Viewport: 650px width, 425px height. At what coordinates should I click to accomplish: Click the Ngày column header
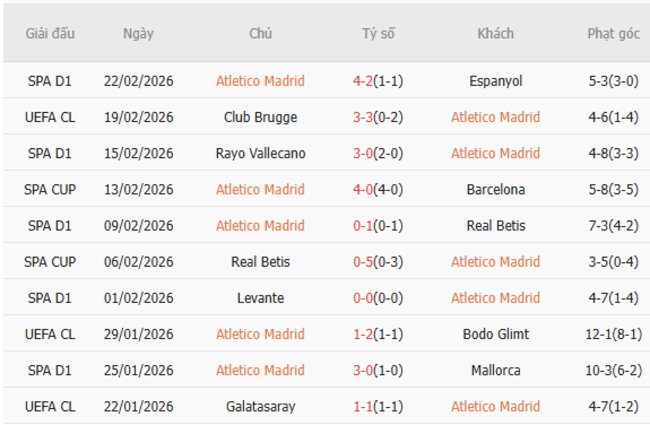138,33
